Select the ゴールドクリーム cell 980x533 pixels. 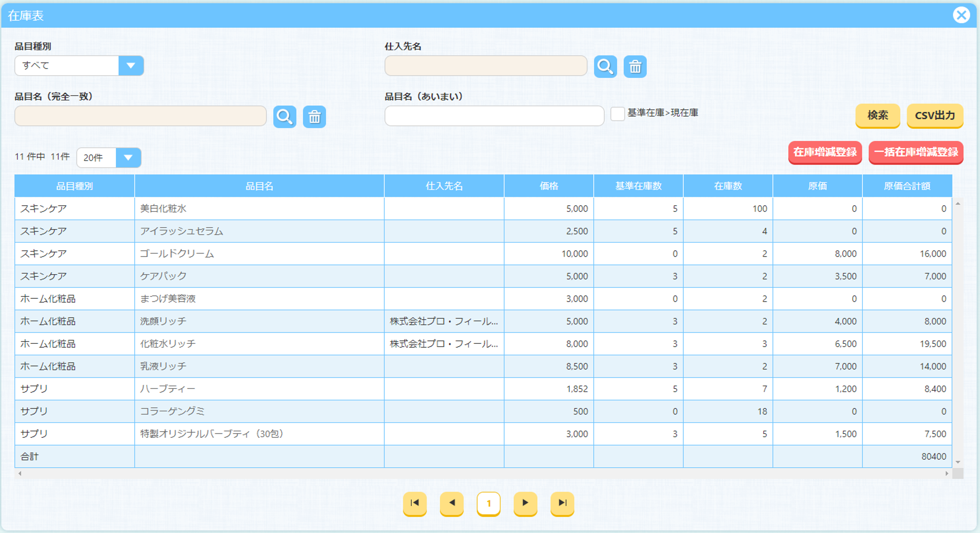click(x=259, y=254)
